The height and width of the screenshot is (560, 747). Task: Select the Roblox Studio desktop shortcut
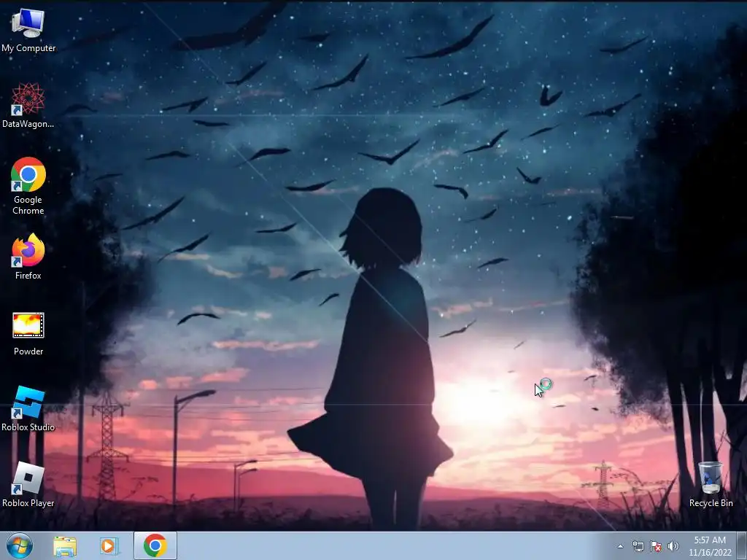[28, 408]
